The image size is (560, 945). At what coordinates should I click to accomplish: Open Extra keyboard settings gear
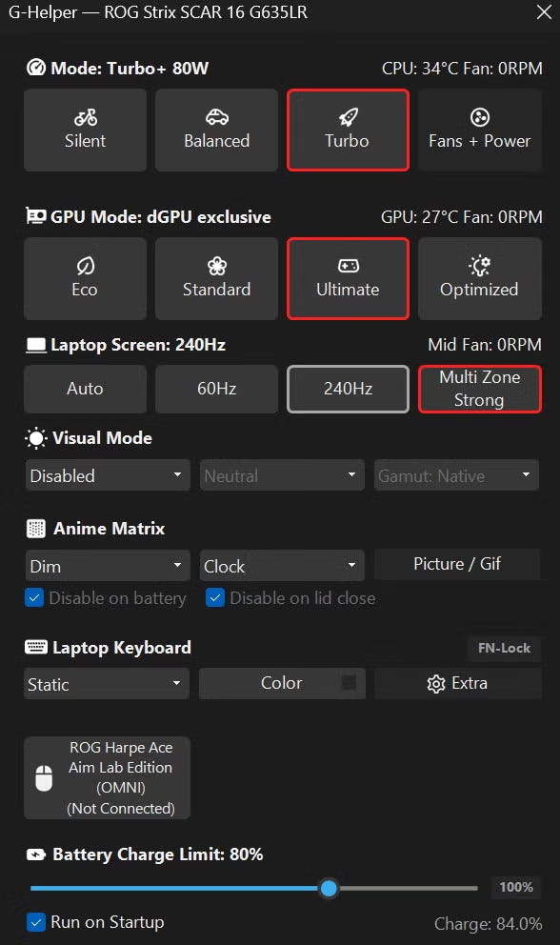(x=457, y=683)
